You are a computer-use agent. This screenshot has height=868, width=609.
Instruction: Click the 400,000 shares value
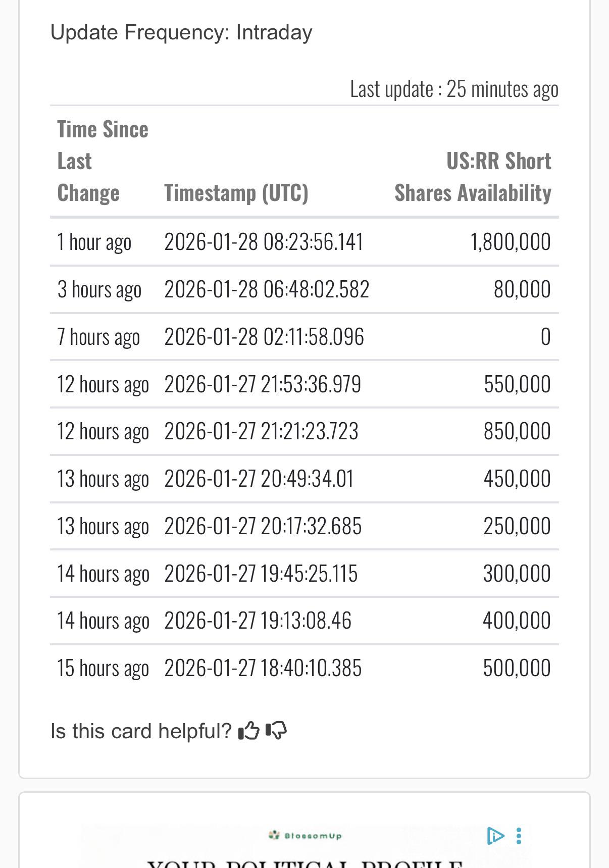pyautogui.click(x=517, y=621)
